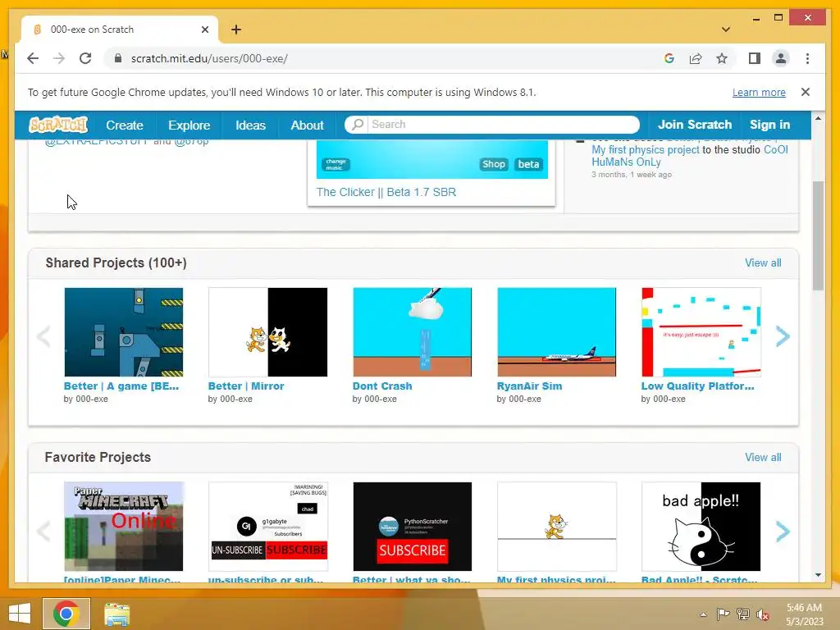Viewport: 840px width, 630px height.
Task: Open the CoOl HuMaNs OnLy studio link
Action: (x=690, y=156)
